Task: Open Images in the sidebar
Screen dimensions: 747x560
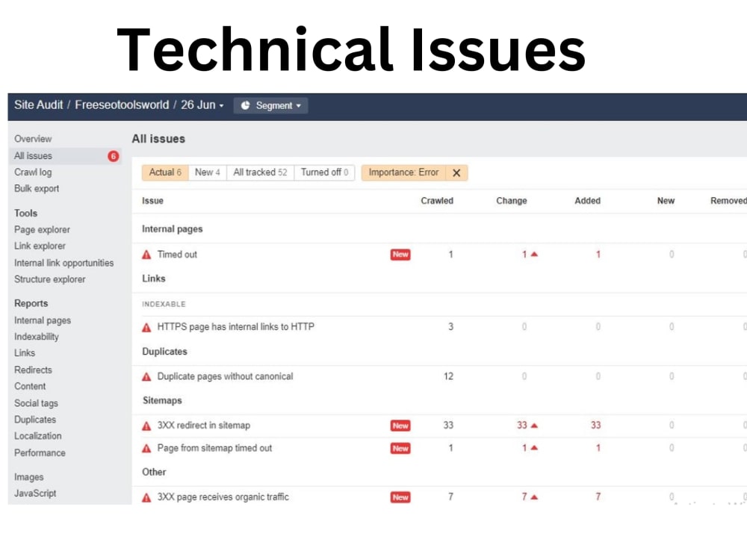Action: [x=29, y=477]
